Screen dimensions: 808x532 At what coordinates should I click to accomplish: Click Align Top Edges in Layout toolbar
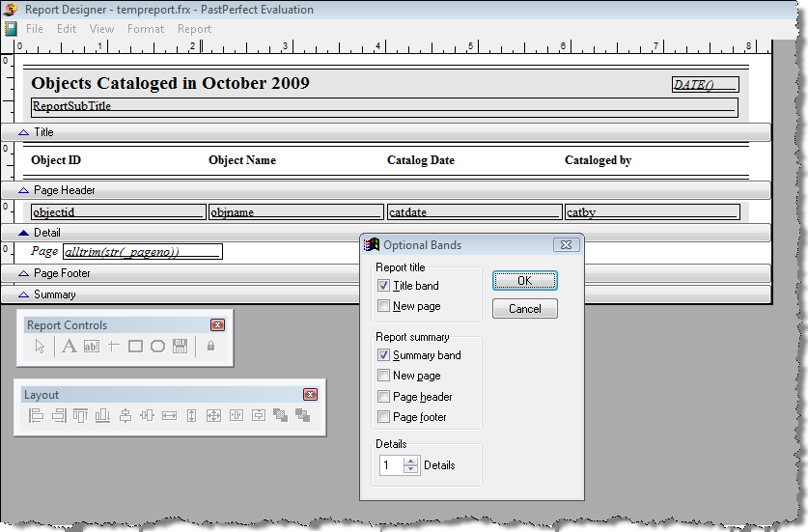[80, 415]
